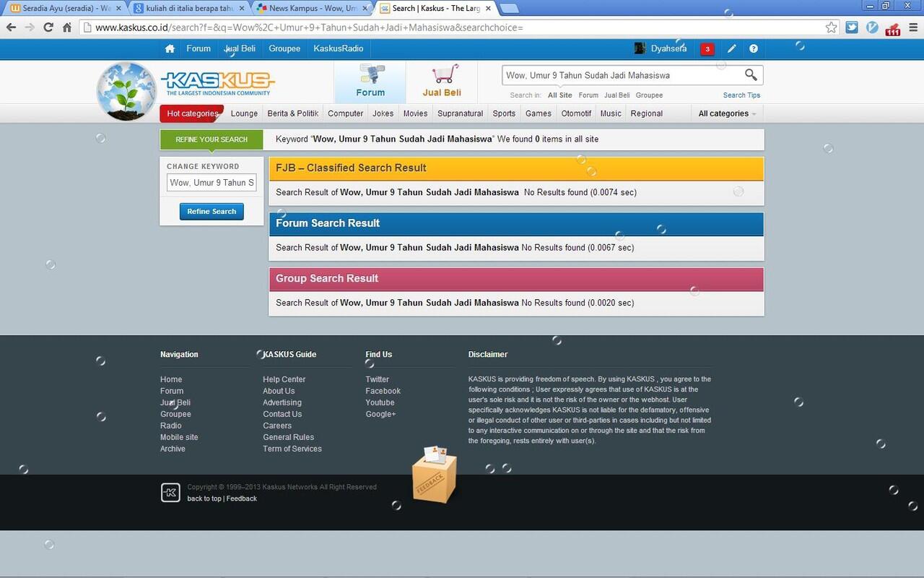Click the browser home button
This screenshot has height=578, width=924.
click(x=66, y=27)
